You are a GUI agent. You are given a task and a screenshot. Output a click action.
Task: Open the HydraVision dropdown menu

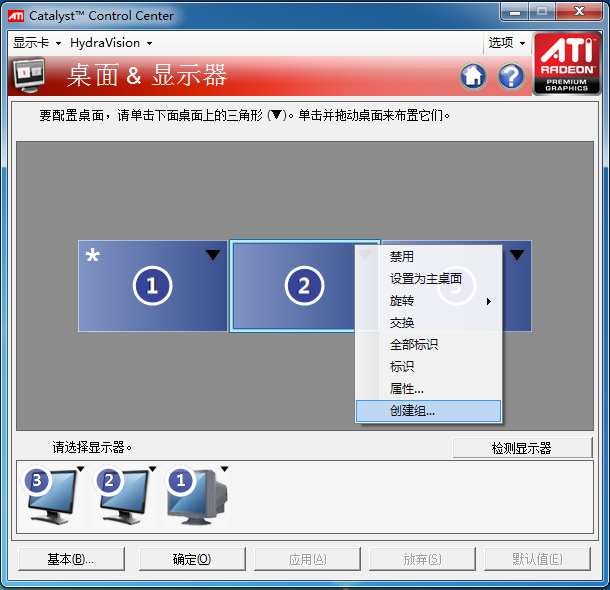pyautogui.click(x=111, y=43)
